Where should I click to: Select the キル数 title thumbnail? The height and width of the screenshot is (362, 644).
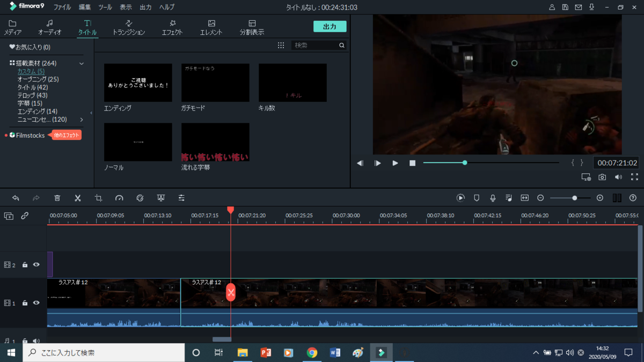(292, 83)
